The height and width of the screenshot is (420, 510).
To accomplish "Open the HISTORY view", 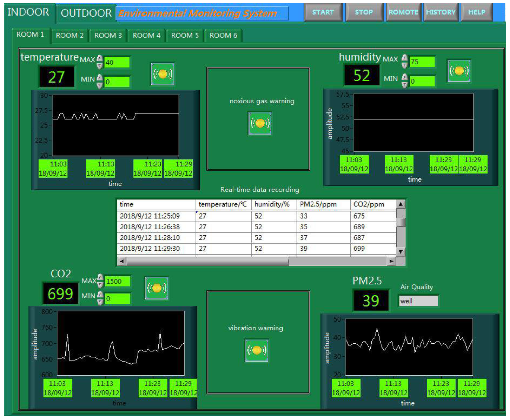I will tap(441, 12).
